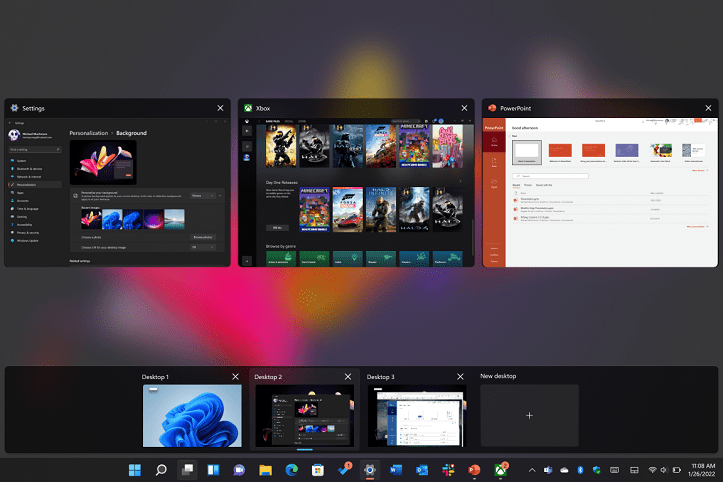Select the 'Desktop 2' name label
The height and width of the screenshot is (482, 723).
click(268, 377)
